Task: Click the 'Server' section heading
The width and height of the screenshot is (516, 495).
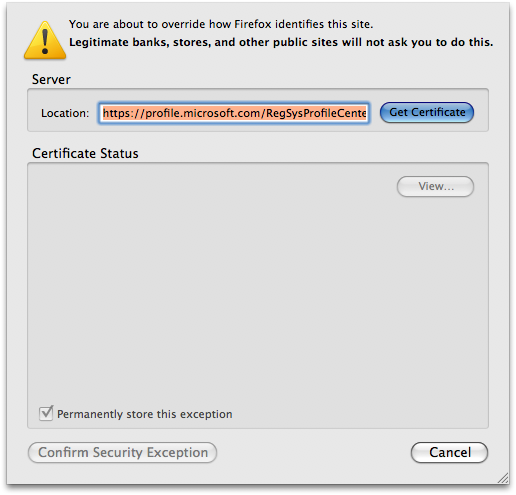Action: tap(51, 79)
